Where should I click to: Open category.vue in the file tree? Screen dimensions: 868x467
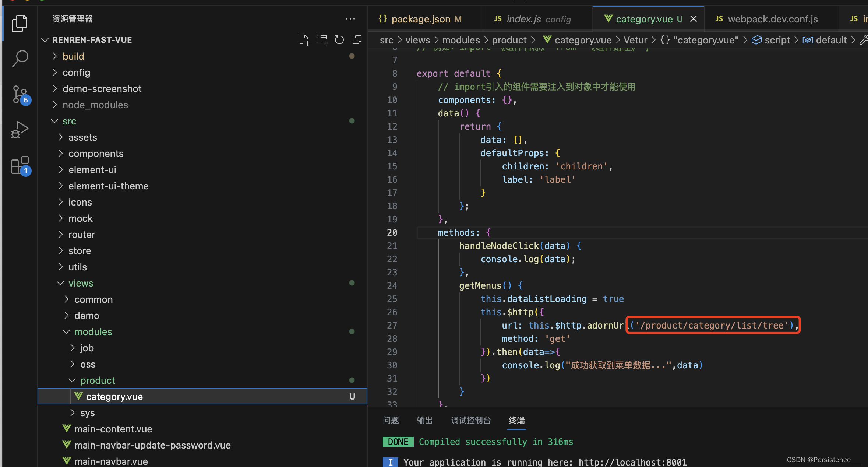[202, 396]
